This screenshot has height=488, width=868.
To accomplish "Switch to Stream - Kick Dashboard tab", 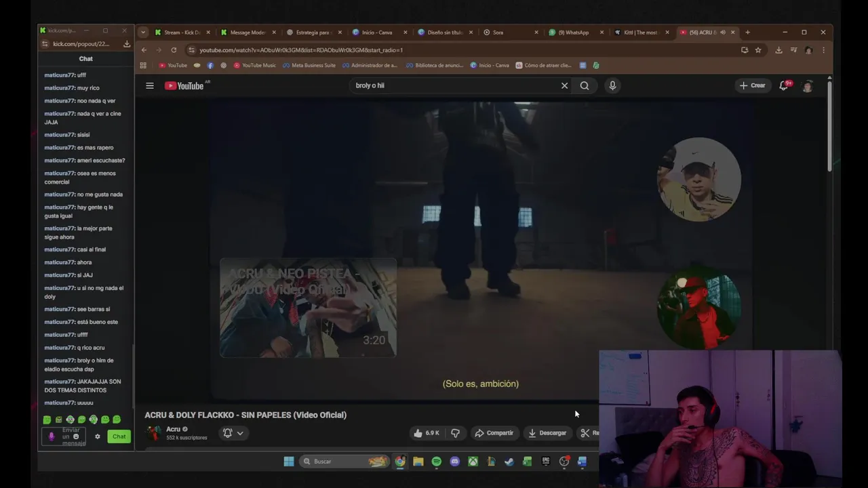I will click(x=182, y=33).
